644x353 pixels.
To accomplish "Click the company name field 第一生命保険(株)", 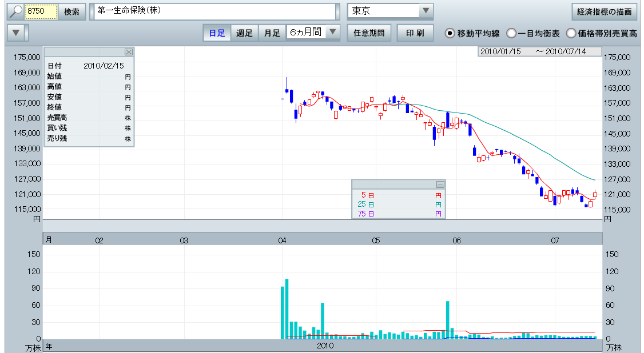I will [214, 11].
